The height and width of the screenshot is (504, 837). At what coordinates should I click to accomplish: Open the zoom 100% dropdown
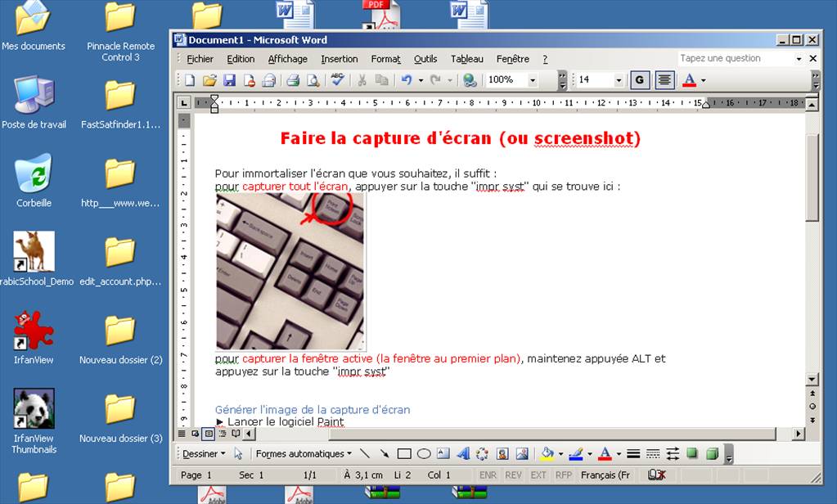(532, 80)
